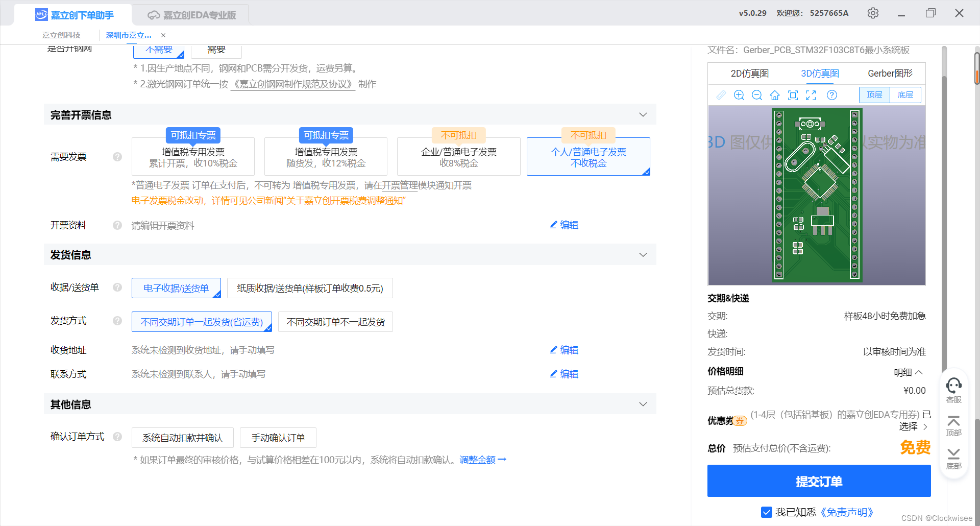
Task: Click the 客服 customer service headset icon
Action: coord(953,390)
